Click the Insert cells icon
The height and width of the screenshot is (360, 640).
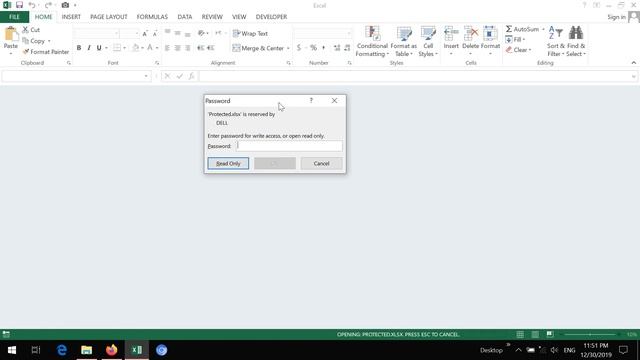click(x=451, y=33)
